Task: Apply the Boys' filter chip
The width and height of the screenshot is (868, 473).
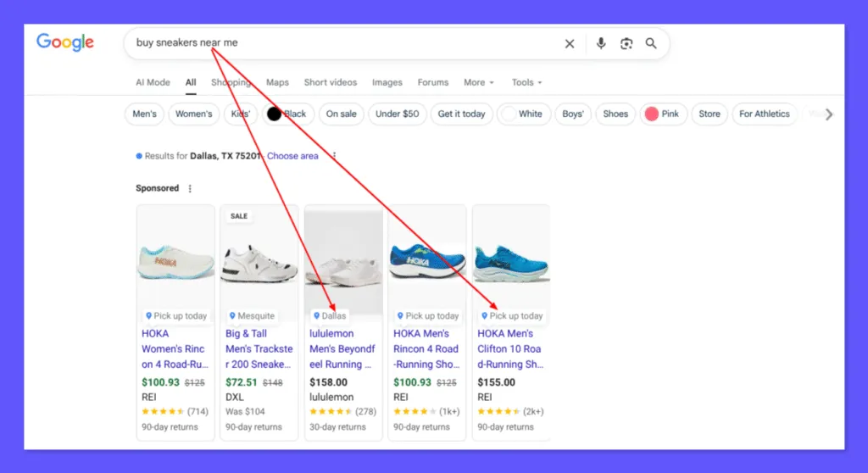Action: (573, 114)
